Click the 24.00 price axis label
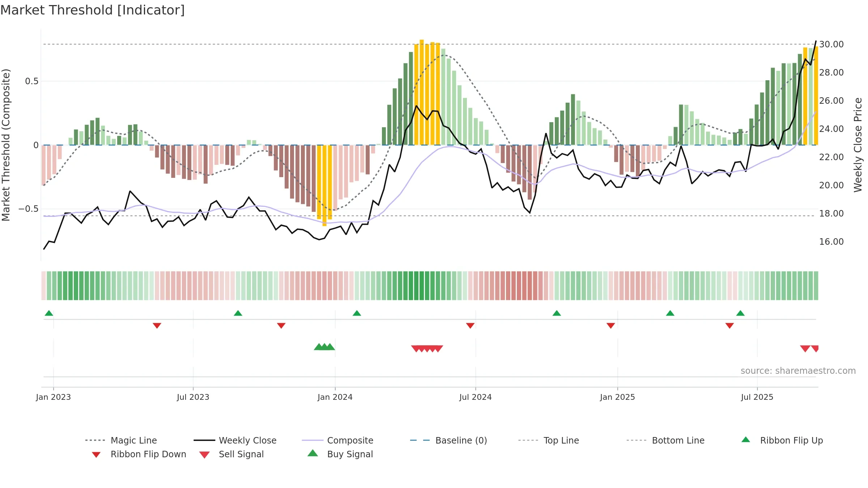868x488 pixels. pyautogui.click(x=831, y=129)
